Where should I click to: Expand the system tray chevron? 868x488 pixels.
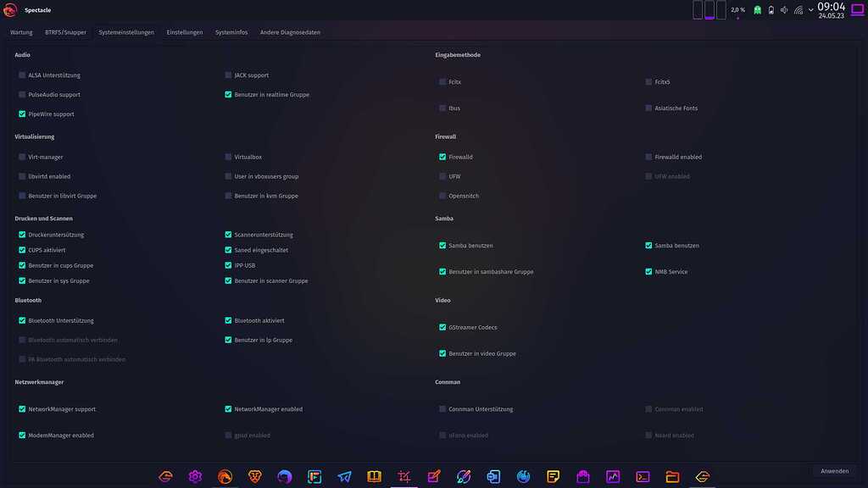pos(811,10)
